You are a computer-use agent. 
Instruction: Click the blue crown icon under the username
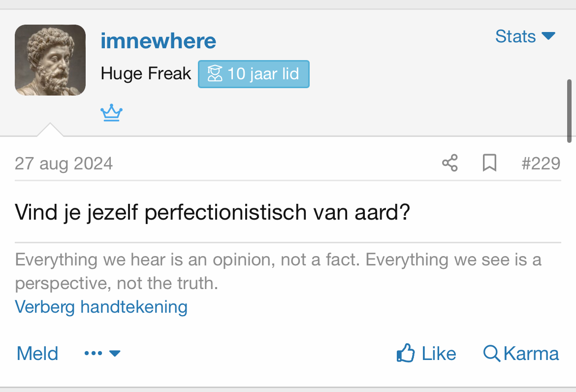(112, 113)
